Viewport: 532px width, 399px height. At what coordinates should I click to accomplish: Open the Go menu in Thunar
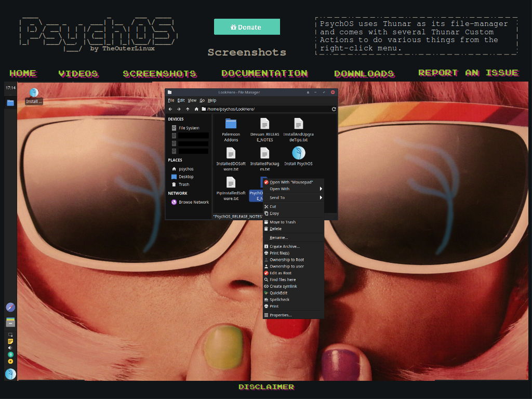202,100
